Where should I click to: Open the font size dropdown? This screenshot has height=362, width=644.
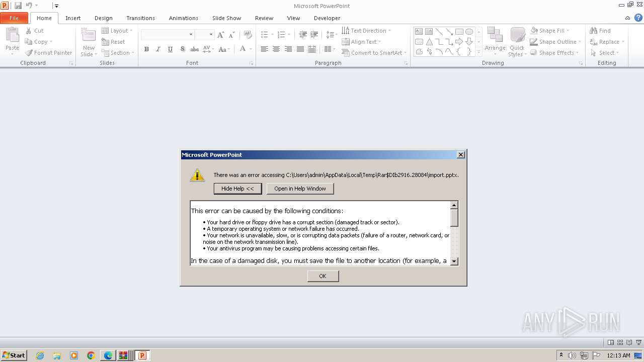coord(211,35)
